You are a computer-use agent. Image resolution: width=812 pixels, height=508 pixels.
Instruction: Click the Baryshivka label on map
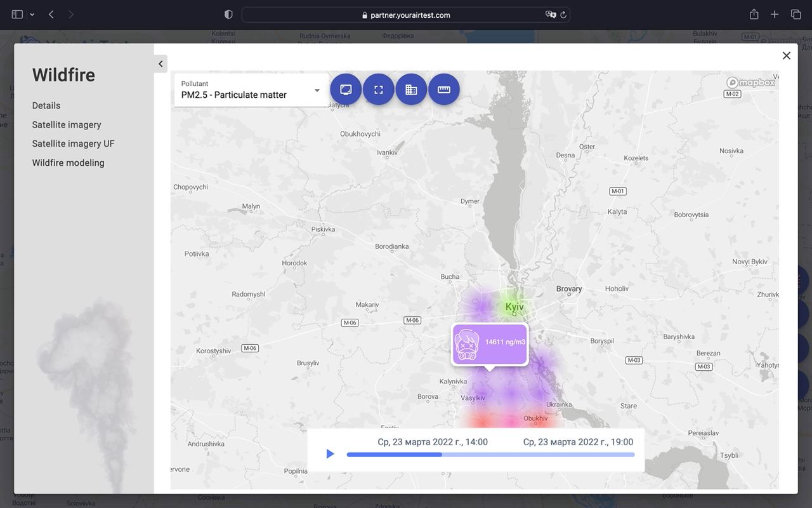679,337
